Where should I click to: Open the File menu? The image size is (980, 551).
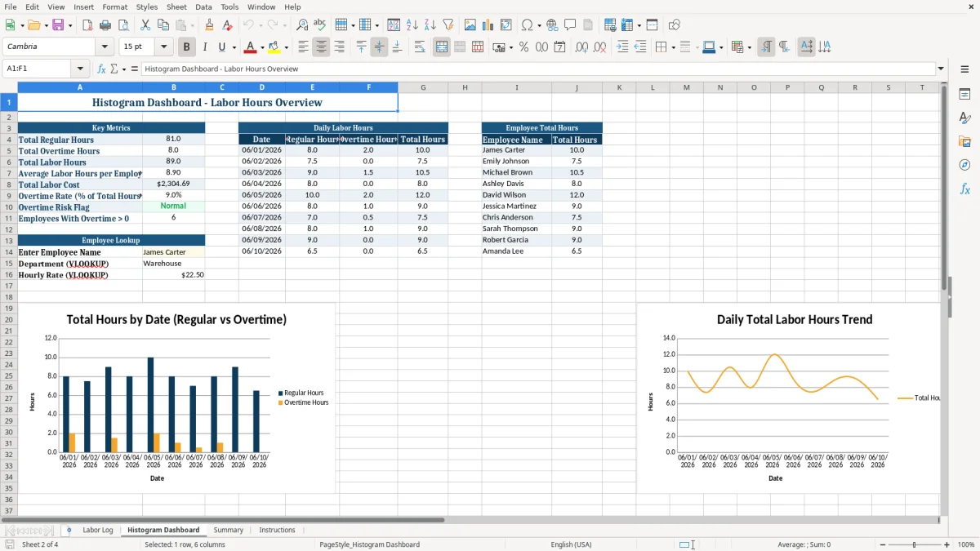click(11, 7)
